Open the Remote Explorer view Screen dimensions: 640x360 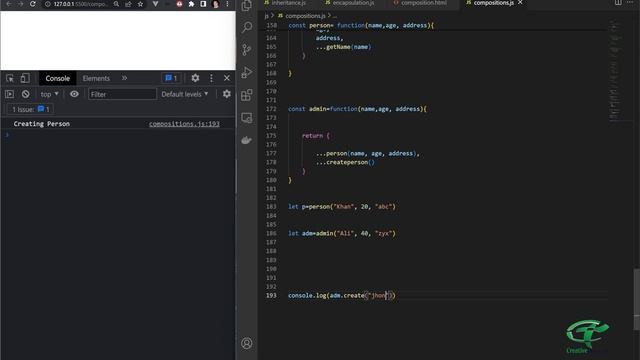pos(247,118)
